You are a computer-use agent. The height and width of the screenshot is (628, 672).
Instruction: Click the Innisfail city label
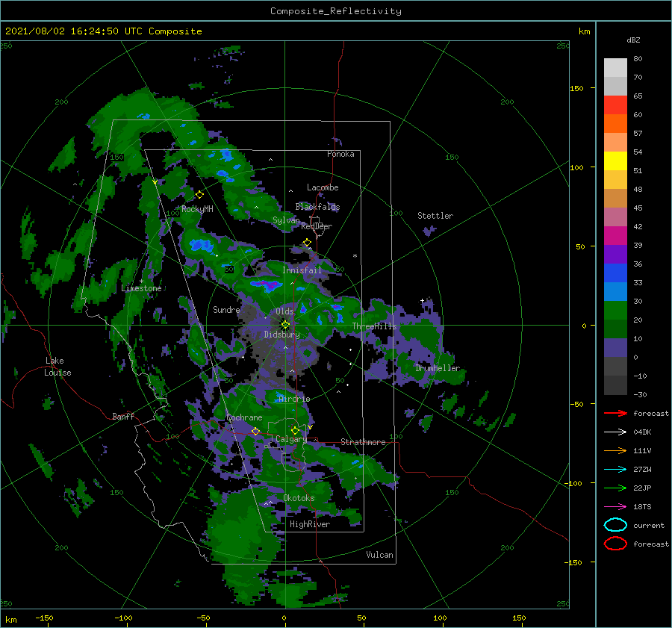coord(302,270)
